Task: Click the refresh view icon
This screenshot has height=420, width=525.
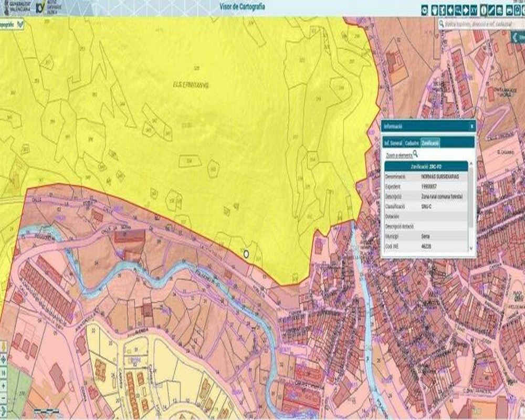Action: coord(426,9)
